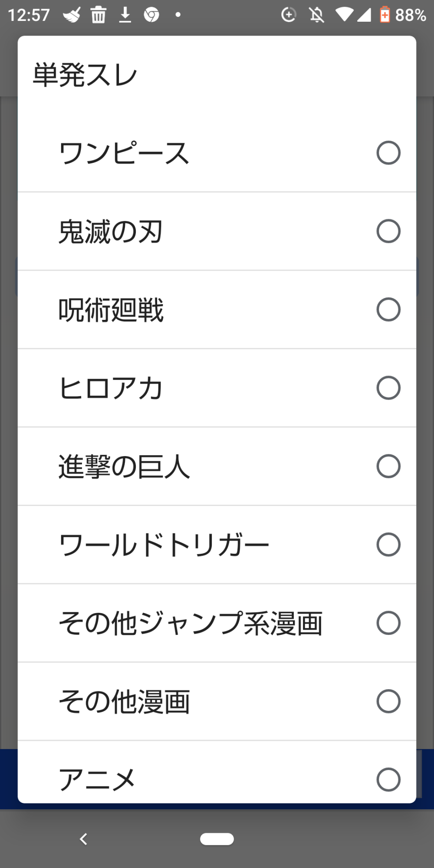Select その他ジャンプ系漫画 radio button

388,623
